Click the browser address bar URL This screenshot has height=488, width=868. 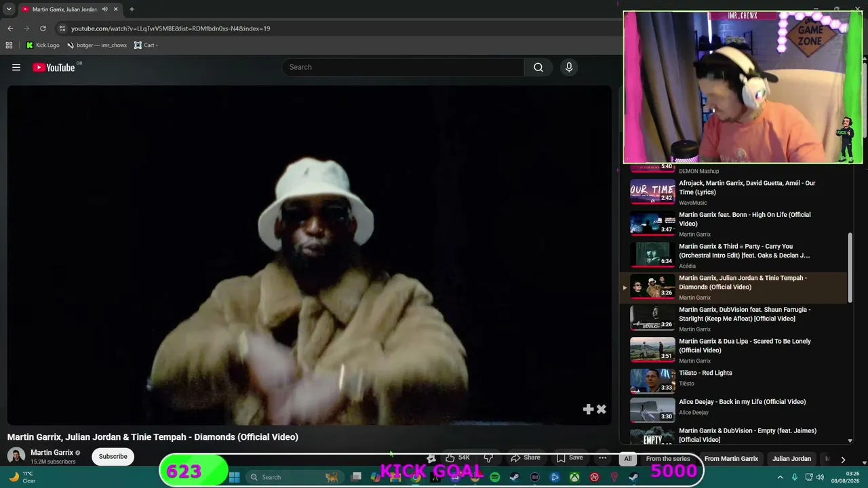tap(171, 28)
